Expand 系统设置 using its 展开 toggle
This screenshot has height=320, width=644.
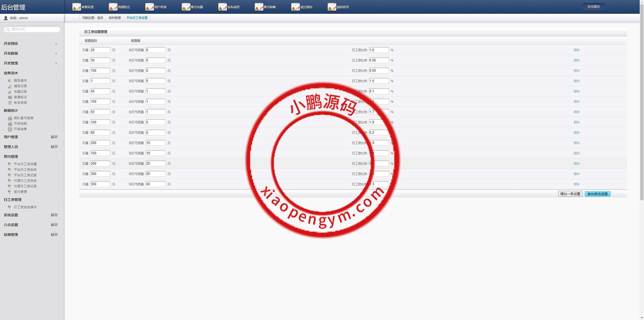[x=54, y=215]
